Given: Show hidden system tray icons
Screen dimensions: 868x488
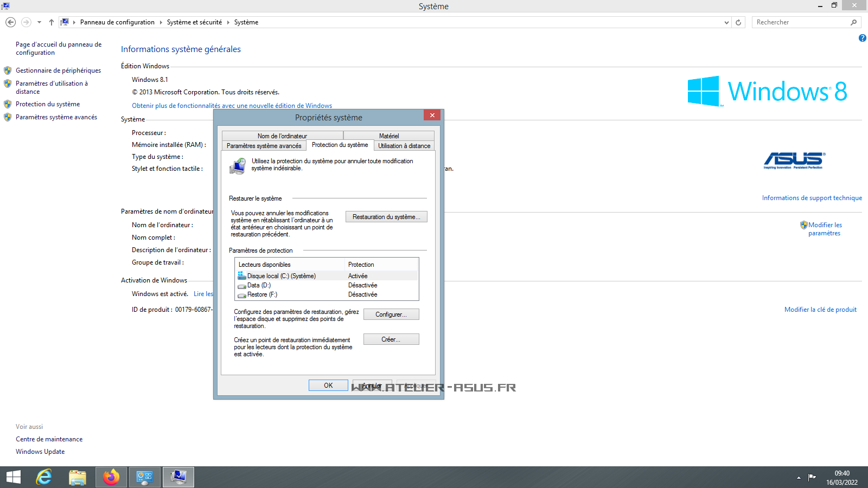Looking at the screenshot, I should click(799, 478).
